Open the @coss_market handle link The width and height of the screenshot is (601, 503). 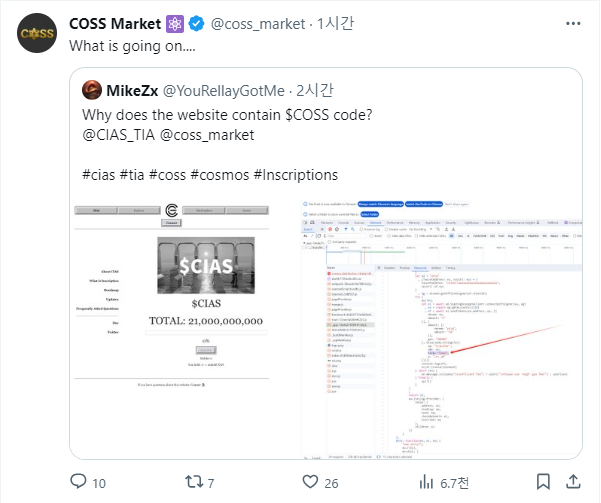258,24
